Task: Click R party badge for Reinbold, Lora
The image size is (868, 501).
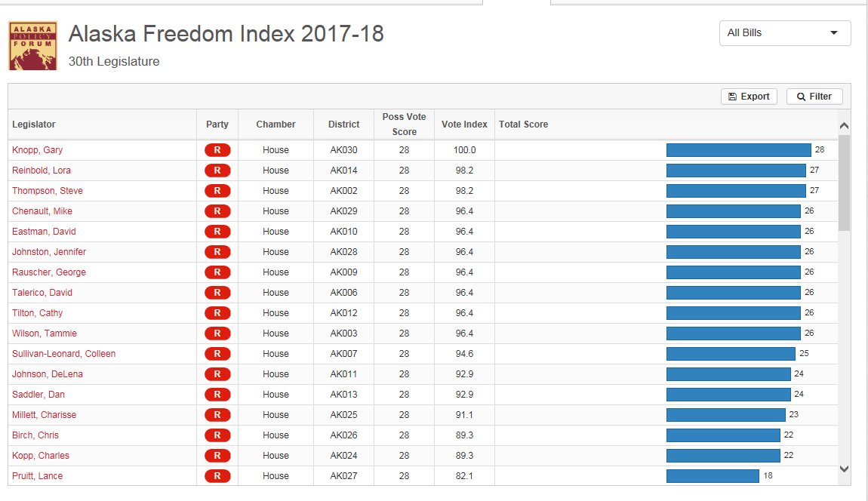Action: point(217,171)
